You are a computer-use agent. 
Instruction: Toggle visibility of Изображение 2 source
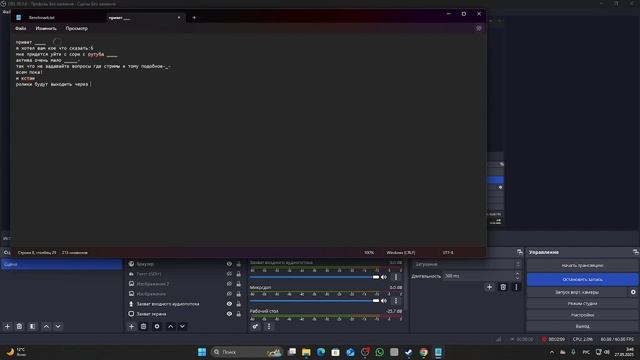tap(229, 284)
